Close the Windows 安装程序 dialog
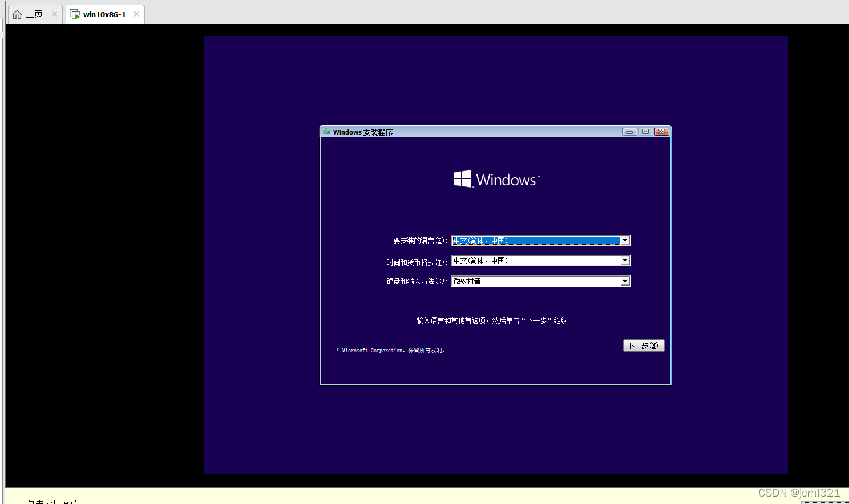849x504 pixels. click(x=661, y=132)
